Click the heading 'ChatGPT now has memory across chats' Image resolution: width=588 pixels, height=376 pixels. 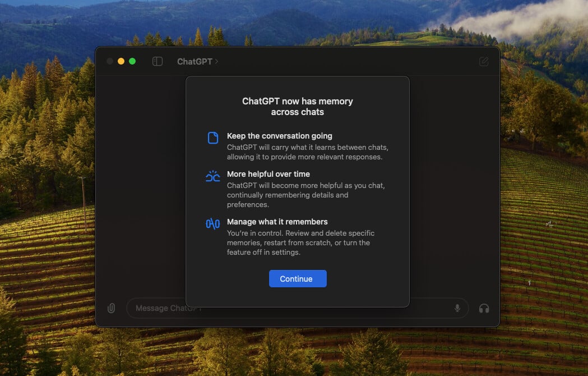point(298,107)
